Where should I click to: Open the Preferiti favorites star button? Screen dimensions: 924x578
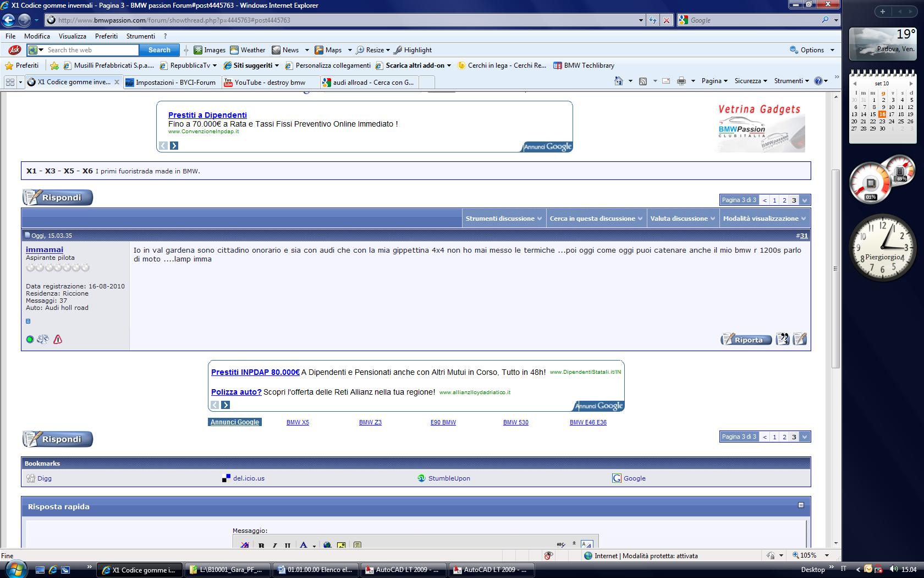[x=22, y=66]
